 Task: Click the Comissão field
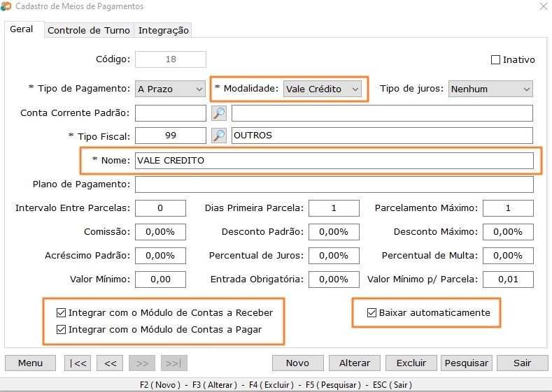pyautogui.click(x=160, y=232)
